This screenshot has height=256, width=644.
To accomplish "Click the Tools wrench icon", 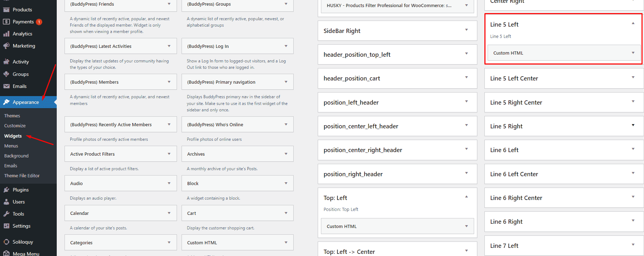I will [x=6, y=214].
